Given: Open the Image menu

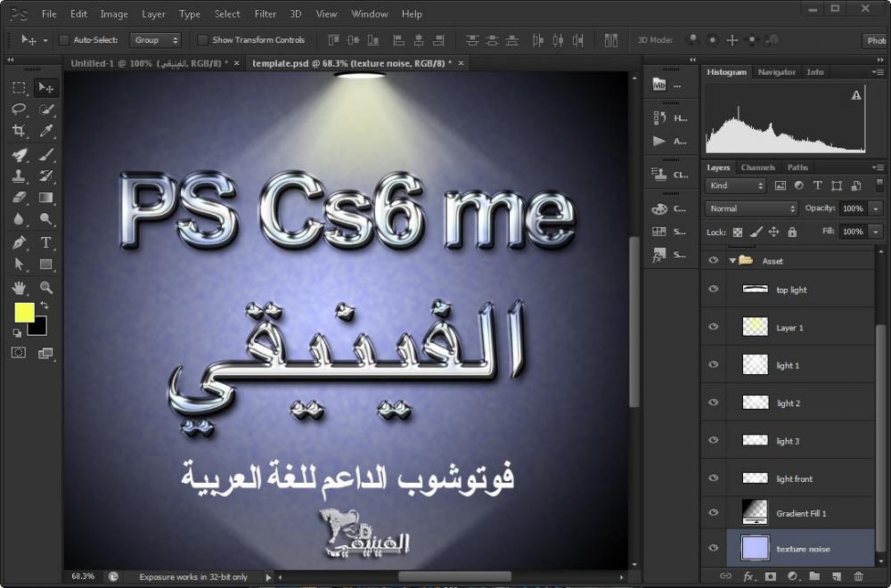Looking at the screenshot, I should coord(114,14).
